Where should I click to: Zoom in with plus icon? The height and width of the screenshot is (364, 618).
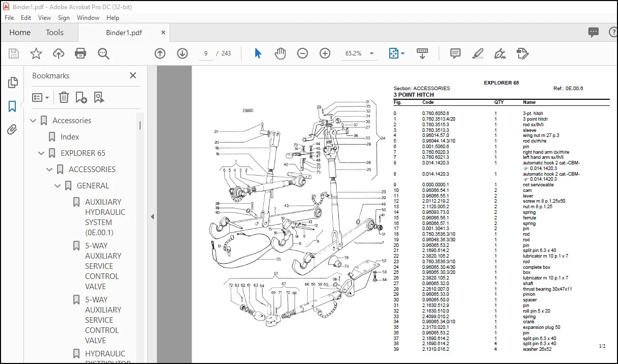pyautogui.click(x=325, y=53)
